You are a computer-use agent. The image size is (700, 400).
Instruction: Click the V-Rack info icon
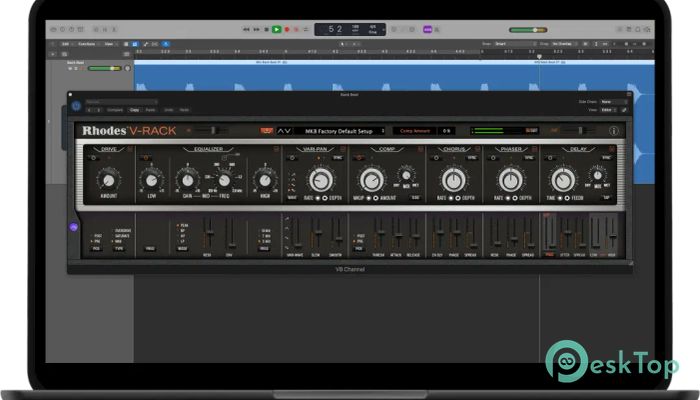click(x=614, y=131)
